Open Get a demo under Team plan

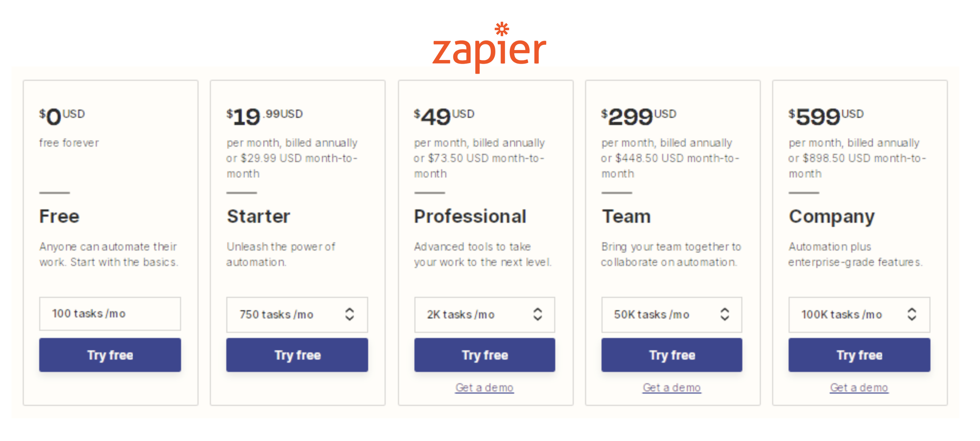[672, 387]
